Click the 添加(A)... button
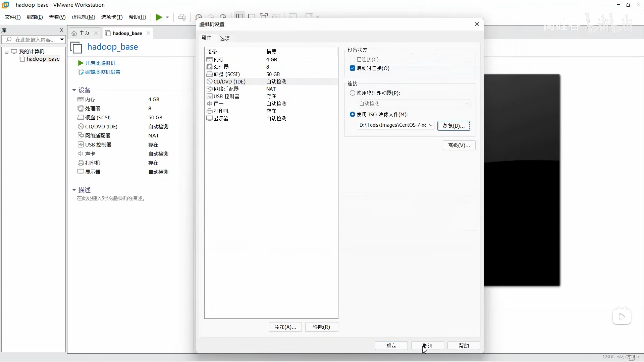 point(285,327)
